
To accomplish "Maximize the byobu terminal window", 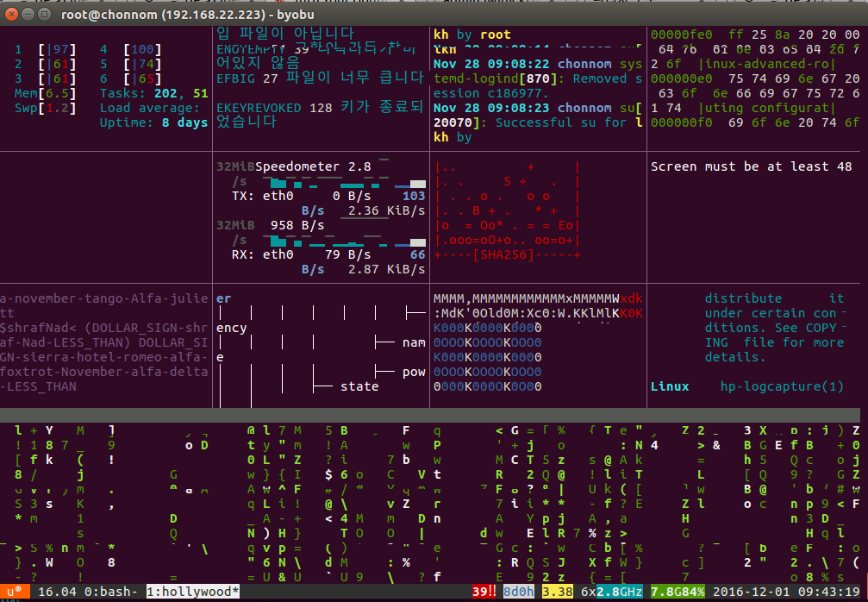I will point(45,14).
